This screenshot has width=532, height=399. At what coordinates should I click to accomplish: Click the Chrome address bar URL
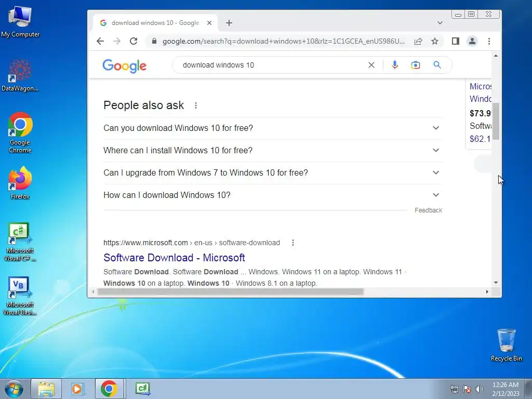click(283, 41)
